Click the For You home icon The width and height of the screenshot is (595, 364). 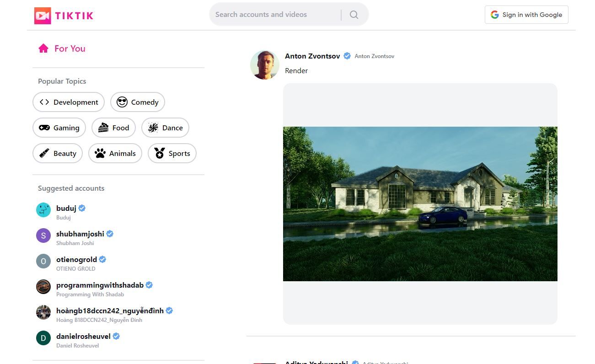pos(43,48)
